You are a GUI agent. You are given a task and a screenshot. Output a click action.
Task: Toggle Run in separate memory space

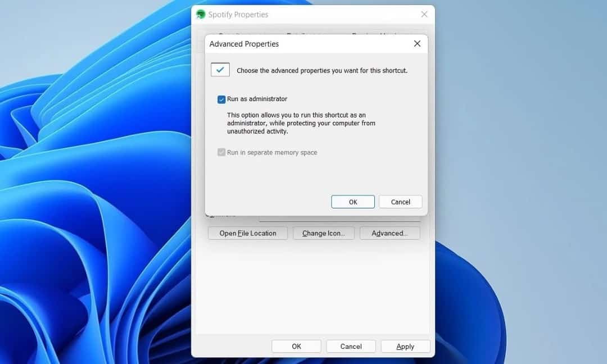pos(221,152)
